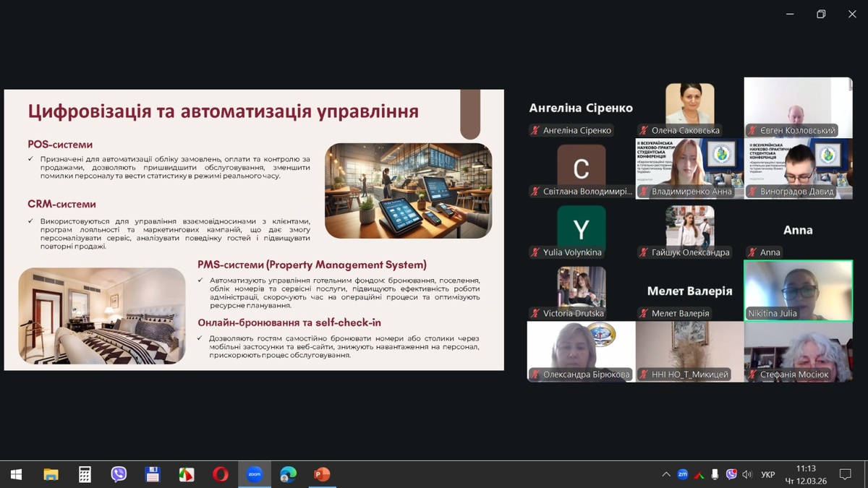
Task: Click the clock showing 11:13
Action: (805, 474)
